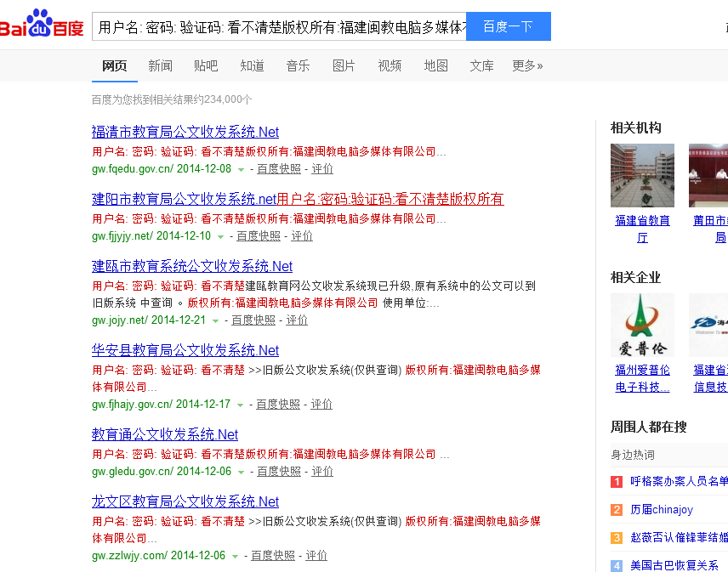Open hot search 呼格案办案人员名单
The height and width of the screenshot is (572, 728).
coord(679,482)
